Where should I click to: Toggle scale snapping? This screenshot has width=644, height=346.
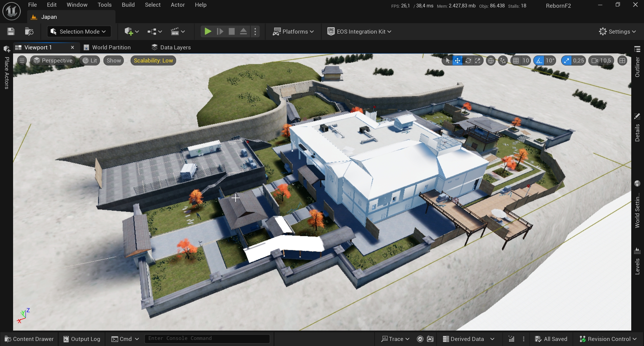click(566, 61)
